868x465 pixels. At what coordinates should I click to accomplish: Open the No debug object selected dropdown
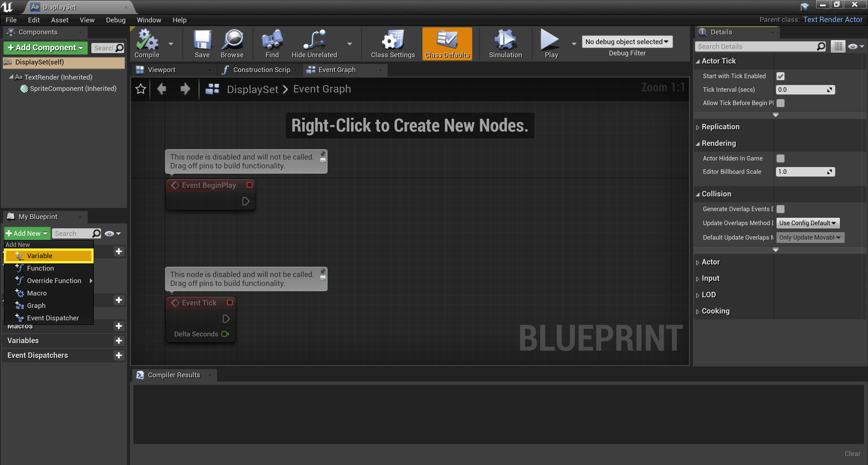[627, 41]
